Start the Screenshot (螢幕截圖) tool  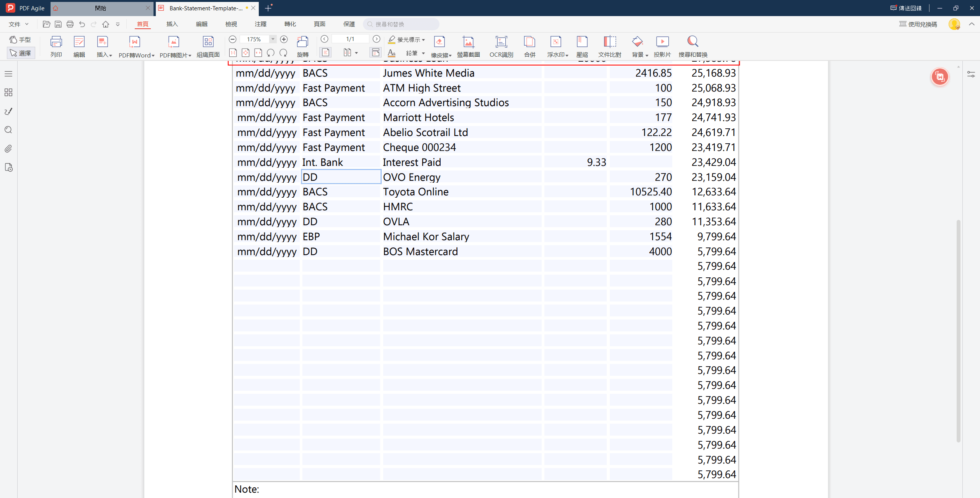tap(468, 46)
